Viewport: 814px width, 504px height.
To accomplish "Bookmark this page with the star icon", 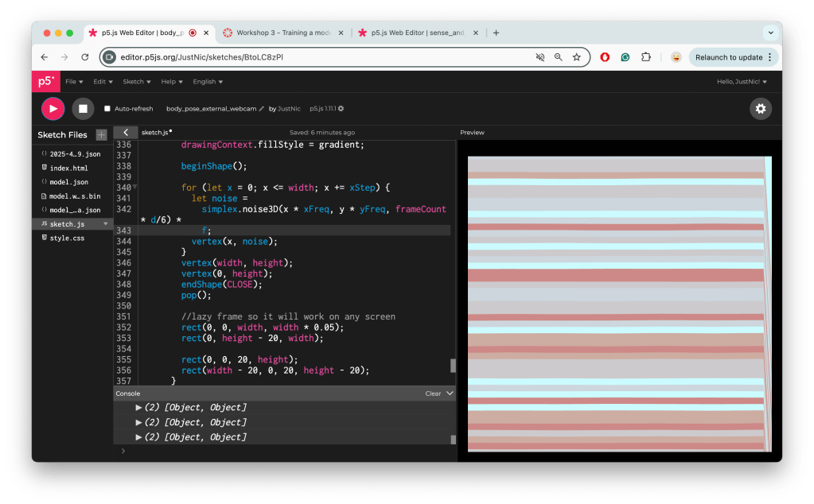I will pyautogui.click(x=576, y=57).
